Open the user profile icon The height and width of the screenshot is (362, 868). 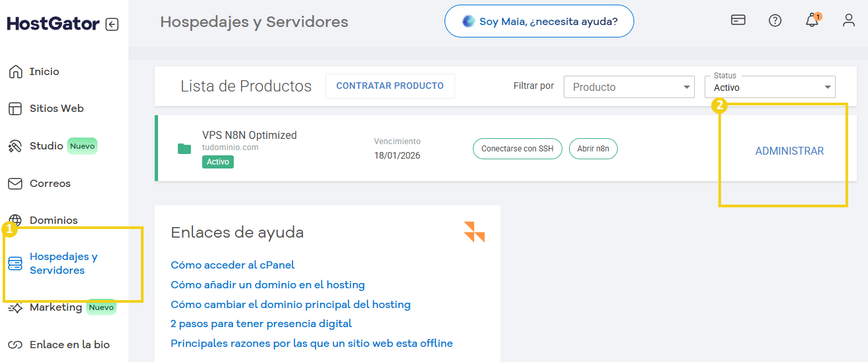coord(849,20)
